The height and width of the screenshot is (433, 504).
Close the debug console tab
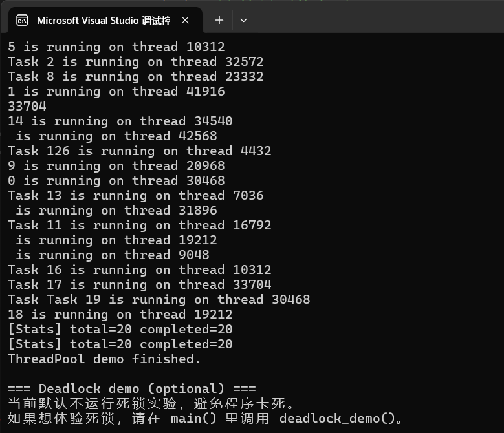coord(185,21)
